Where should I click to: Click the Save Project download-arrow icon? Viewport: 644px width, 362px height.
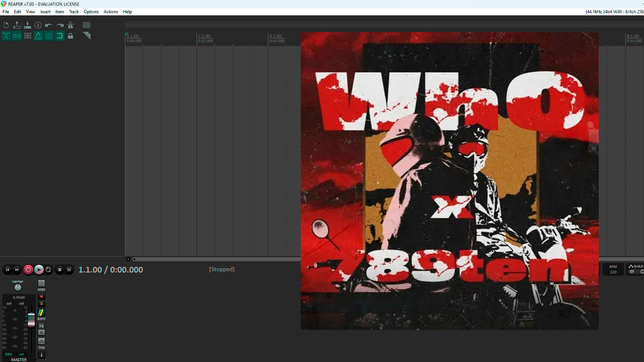point(27,25)
